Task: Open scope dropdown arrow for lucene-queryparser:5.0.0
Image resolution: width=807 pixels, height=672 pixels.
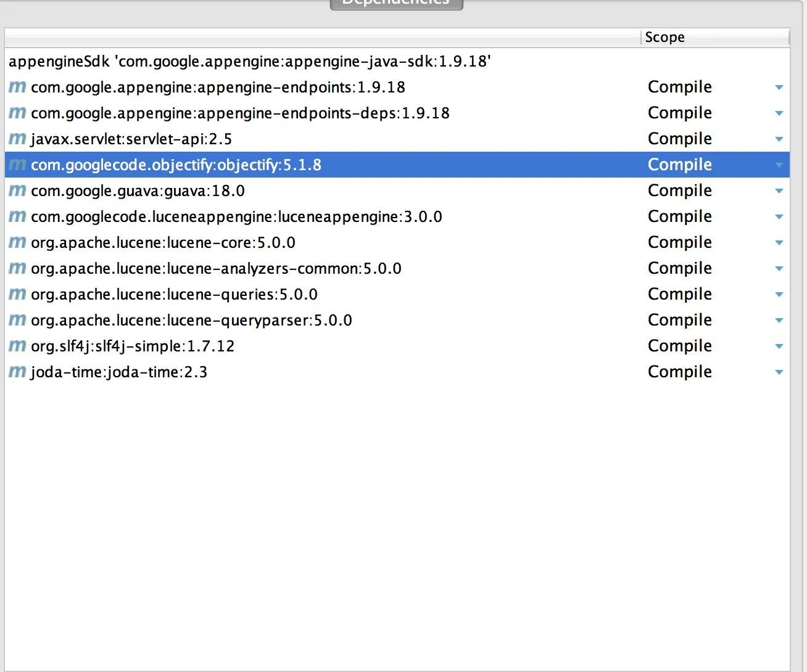Action: tap(779, 321)
